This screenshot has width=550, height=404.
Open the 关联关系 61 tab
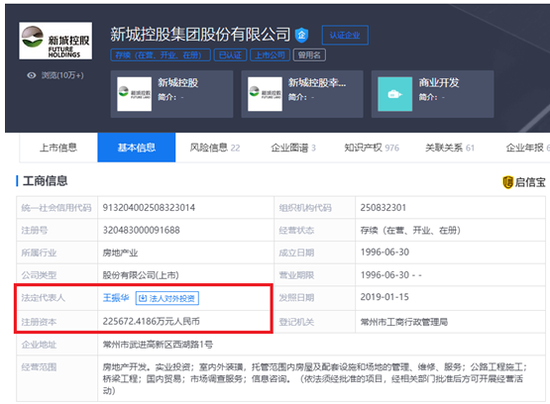pos(450,148)
